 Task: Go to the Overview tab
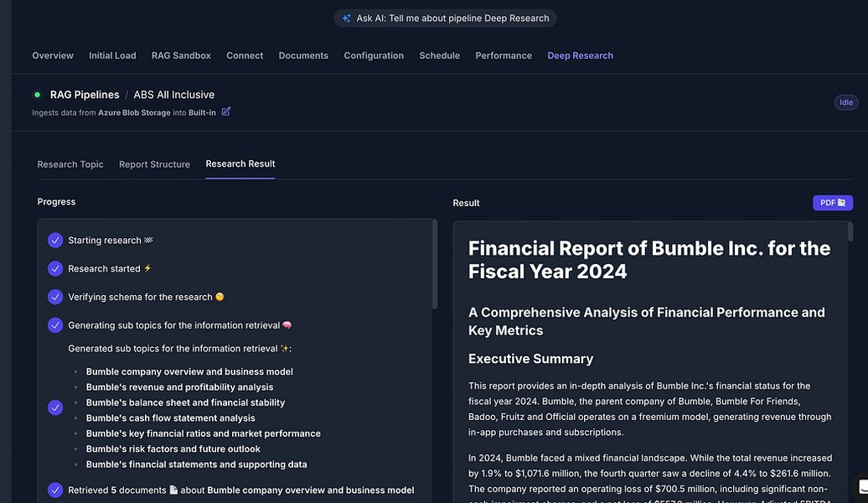coord(53,55)
